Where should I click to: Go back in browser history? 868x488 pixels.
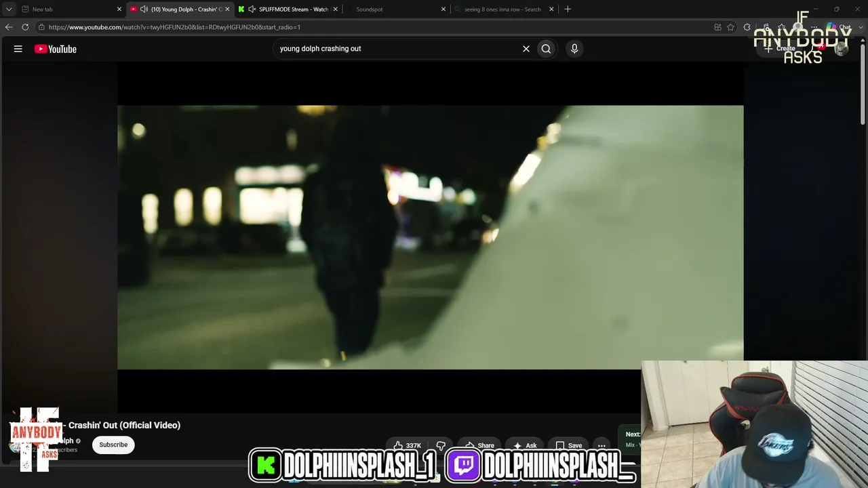pos(9,27)
